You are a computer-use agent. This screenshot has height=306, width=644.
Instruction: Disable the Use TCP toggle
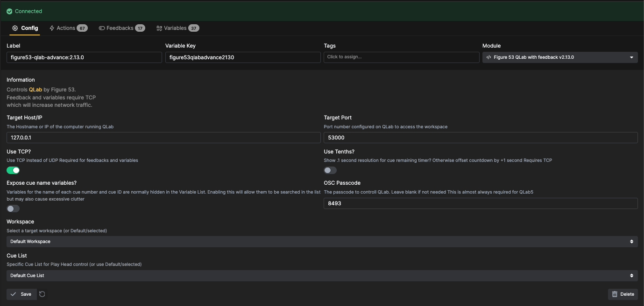pos(13,170)
